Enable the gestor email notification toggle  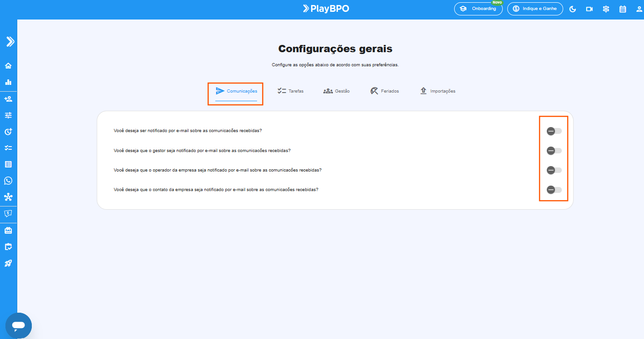(x=554, y=151)
